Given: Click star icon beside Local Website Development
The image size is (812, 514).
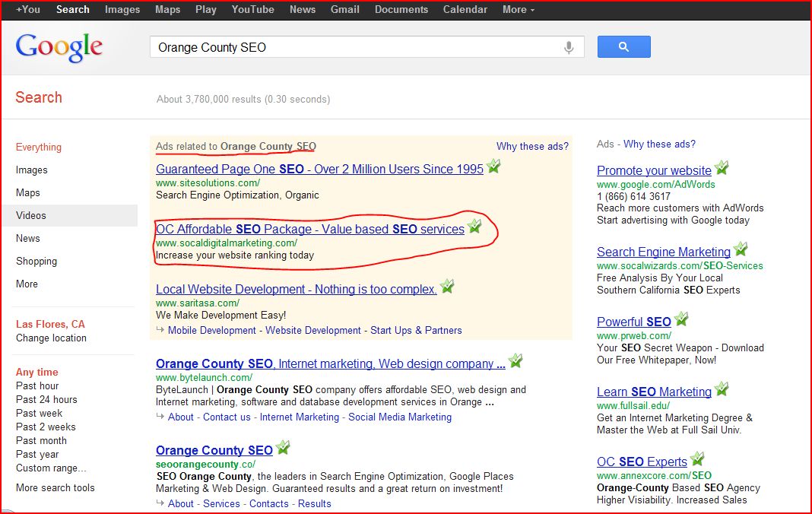Looking at the screenshot, I should click(447, 286).
